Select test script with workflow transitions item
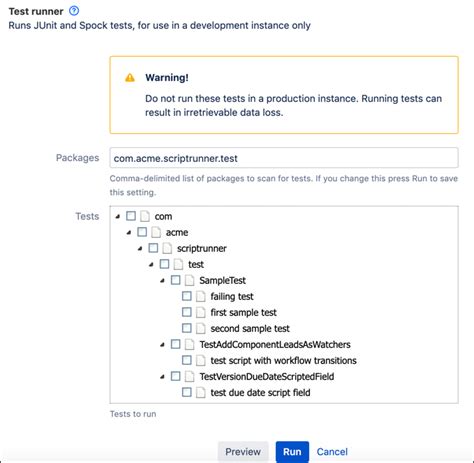Viewport: 474px width, 463px height. [x=283, y=360]
